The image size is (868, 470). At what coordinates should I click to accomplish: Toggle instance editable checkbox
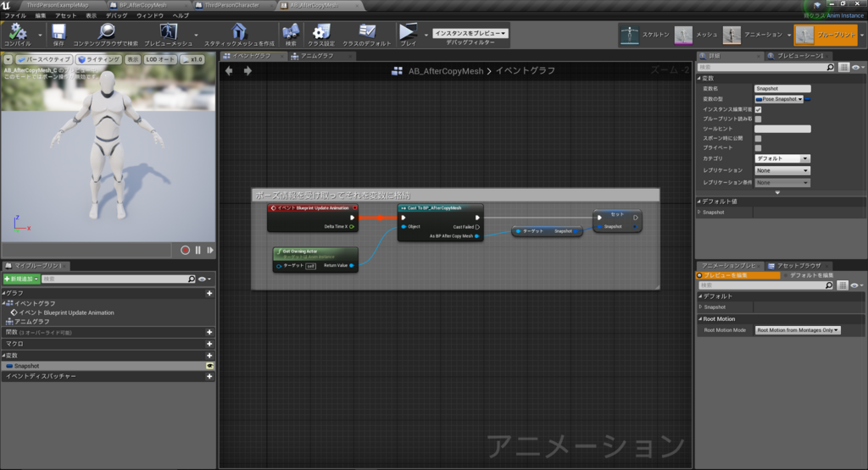pyautogui.click(x=759, y=109)
